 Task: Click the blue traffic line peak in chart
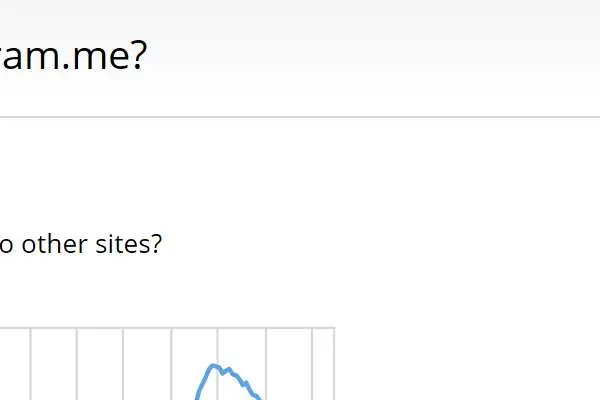point(213,366)
